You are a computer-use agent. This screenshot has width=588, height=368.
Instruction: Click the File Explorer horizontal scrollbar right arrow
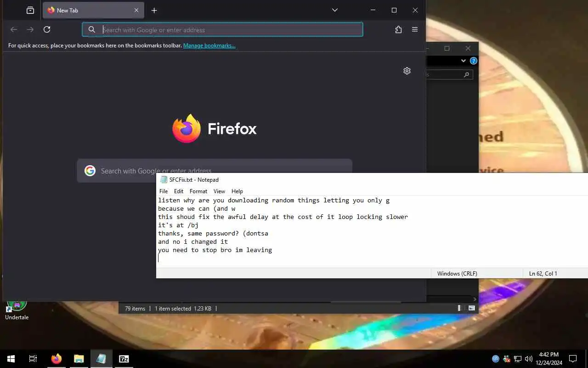[x=475, y=299]
